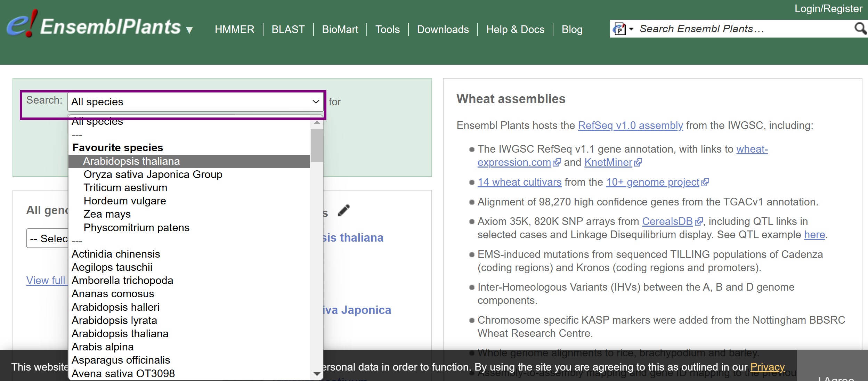Image resolution: width=868 pixels, height=381 pixels.
Task: Open the '-- Select' genomes dropdown
Action: click(47, 239)
